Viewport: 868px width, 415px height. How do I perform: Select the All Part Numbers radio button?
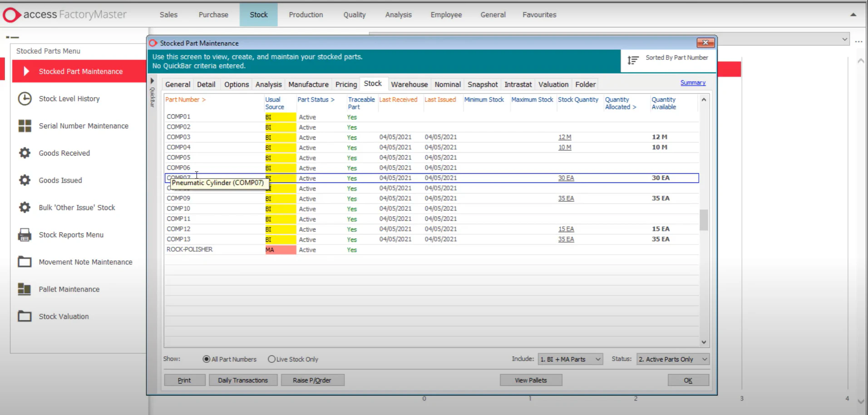207,359
